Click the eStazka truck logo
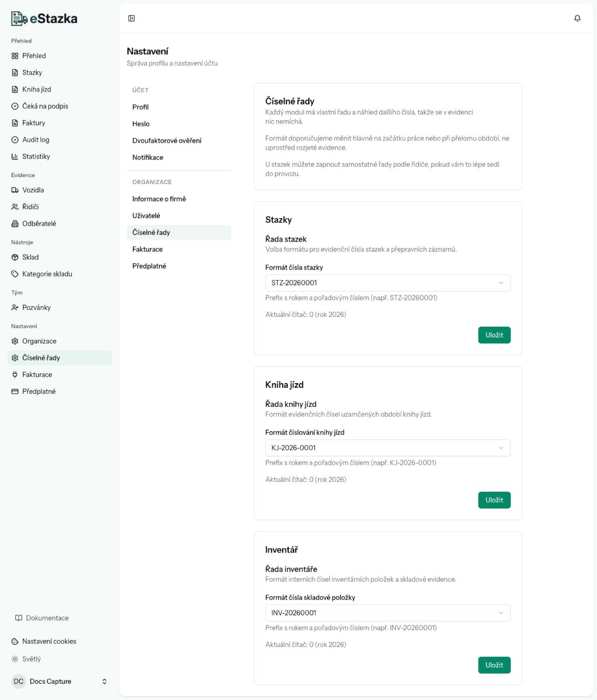 pos(19,19)
